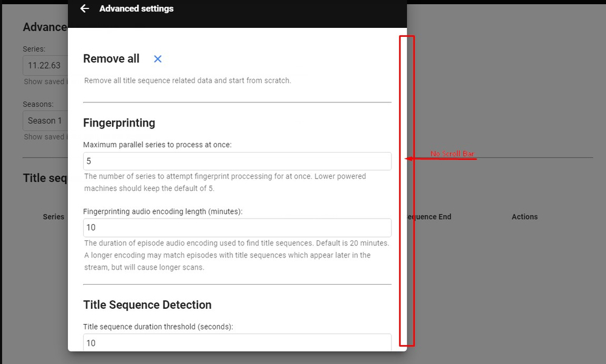Select the fingerprinting audio encoding length field
The height and width of the screenshot is (364, 606).
(236, 228)
